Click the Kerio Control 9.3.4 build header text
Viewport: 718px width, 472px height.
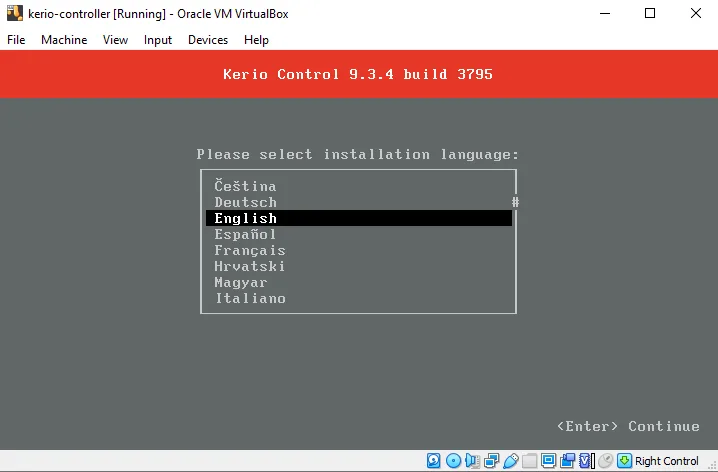(358, 74)
